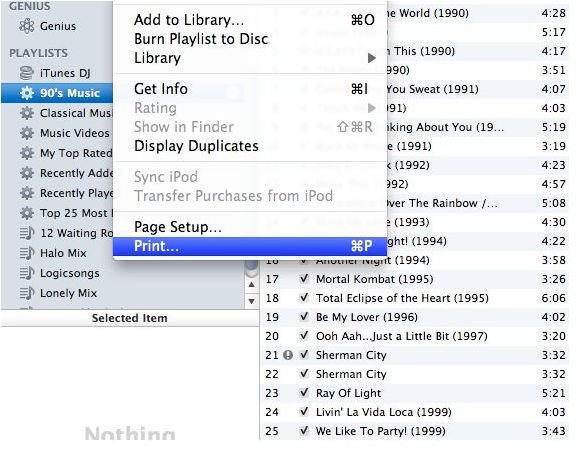This screenshot has width=578, height=450.
Task: Select the Genius sidebar item
Action: pyautogui.click(x=57, y=26)
